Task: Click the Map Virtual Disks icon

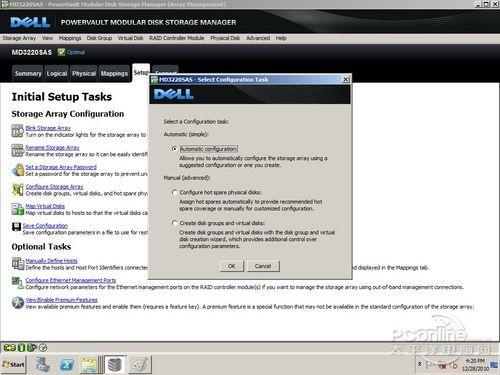Action: [17, 209]
